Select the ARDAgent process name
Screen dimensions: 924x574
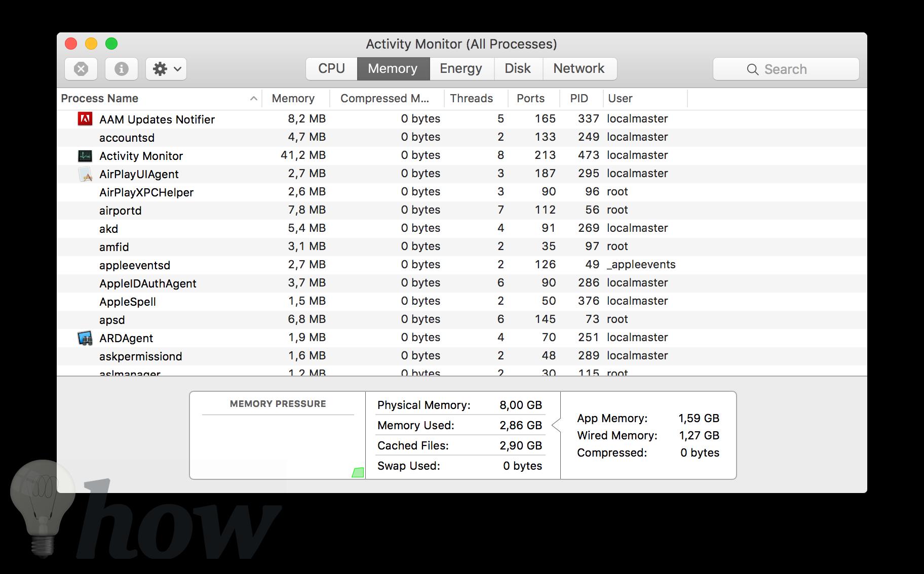tap(126, 338)
